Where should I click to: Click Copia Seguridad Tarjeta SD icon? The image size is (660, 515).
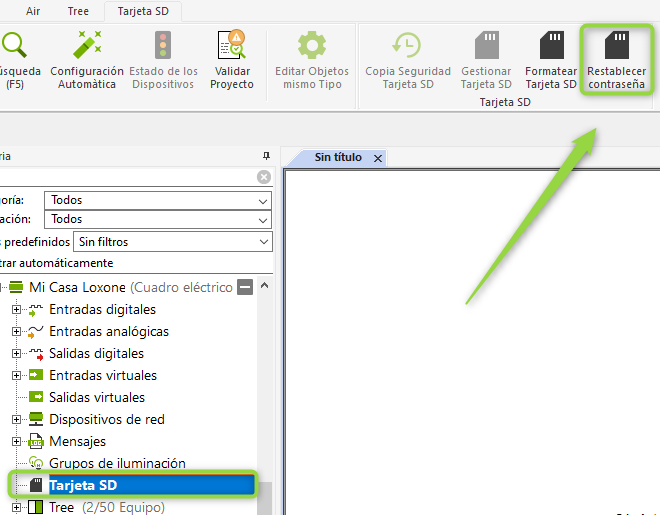406,47
